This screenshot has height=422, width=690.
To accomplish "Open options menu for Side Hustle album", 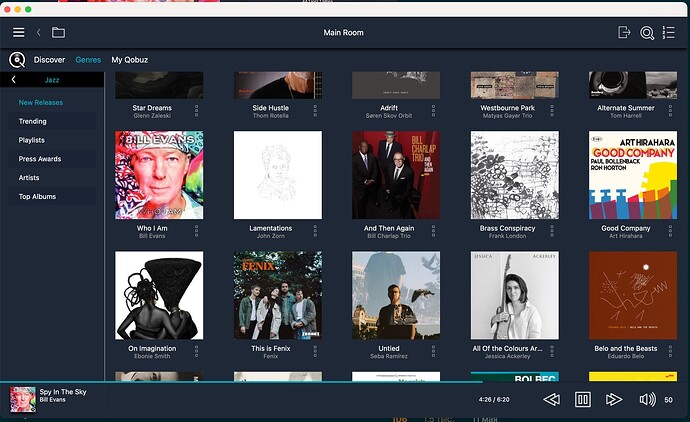I will [315, 111].
